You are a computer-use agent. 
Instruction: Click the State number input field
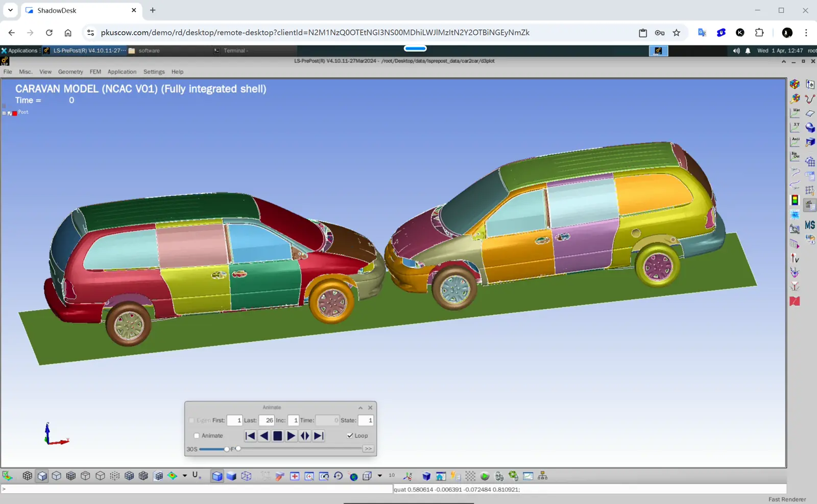pyautogui.click(x=366, y=420)
